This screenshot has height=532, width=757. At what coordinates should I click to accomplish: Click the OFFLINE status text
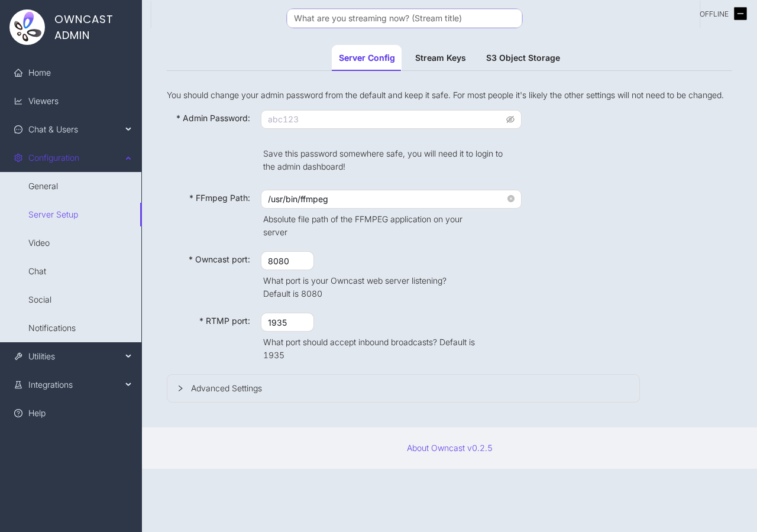click(x=714, y=14)
